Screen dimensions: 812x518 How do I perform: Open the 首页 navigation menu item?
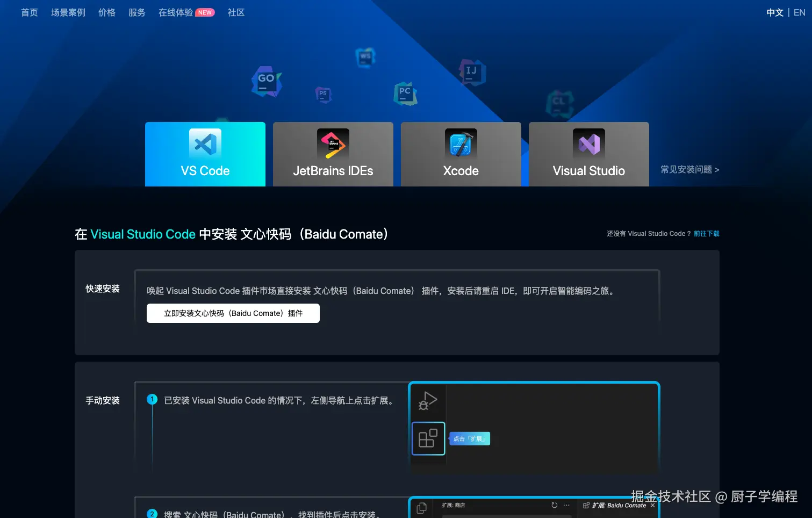click(29, 12)
